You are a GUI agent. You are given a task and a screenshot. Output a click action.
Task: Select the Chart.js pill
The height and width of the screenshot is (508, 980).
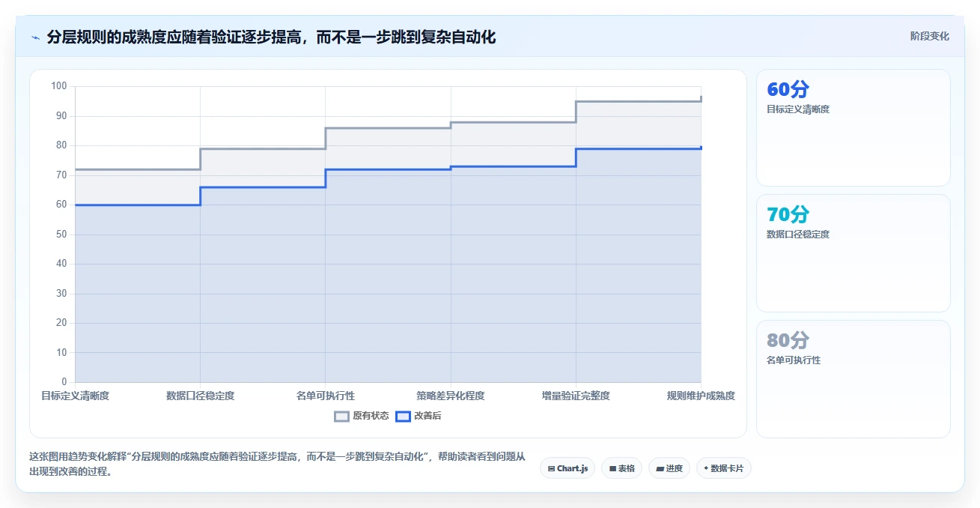coord(567,468)
